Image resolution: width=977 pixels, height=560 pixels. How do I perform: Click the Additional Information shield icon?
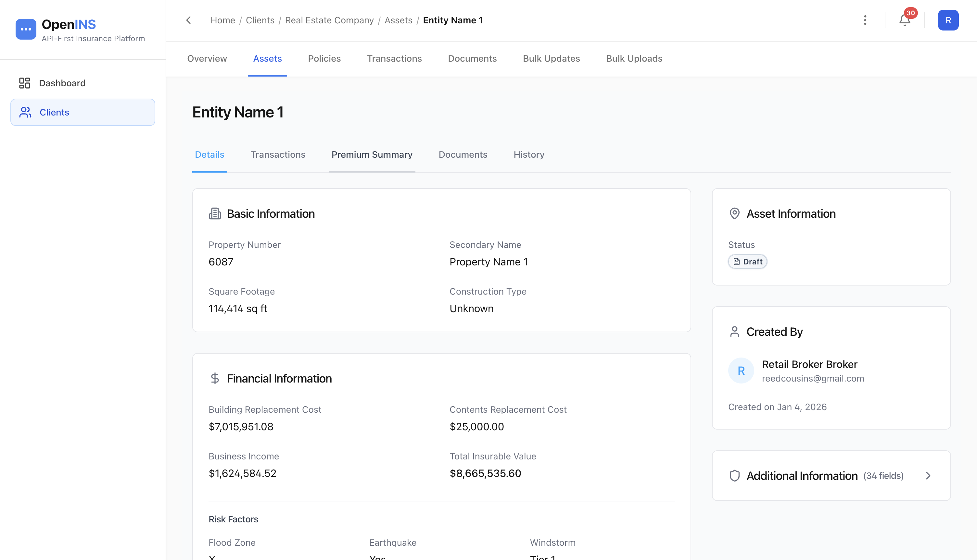coord(734,476)
